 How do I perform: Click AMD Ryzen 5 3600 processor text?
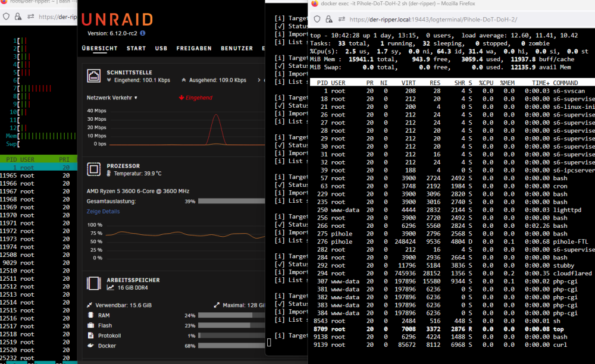click(138, 191)
